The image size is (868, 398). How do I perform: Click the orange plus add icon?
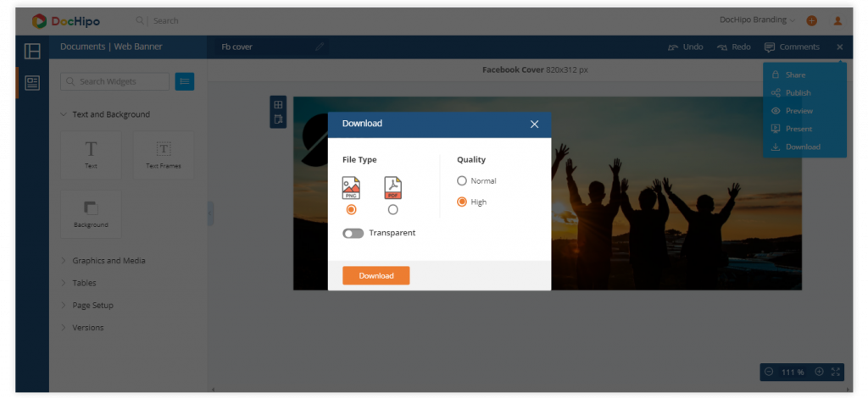click(x=811, y=20)
